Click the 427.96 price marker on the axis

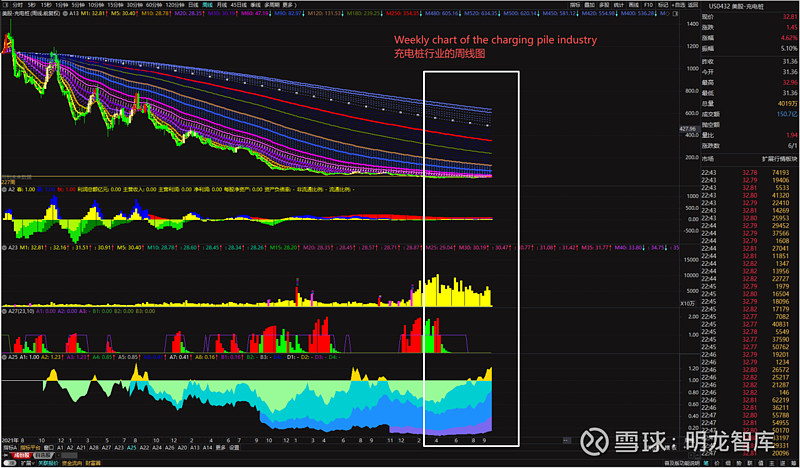pos(688,129)
